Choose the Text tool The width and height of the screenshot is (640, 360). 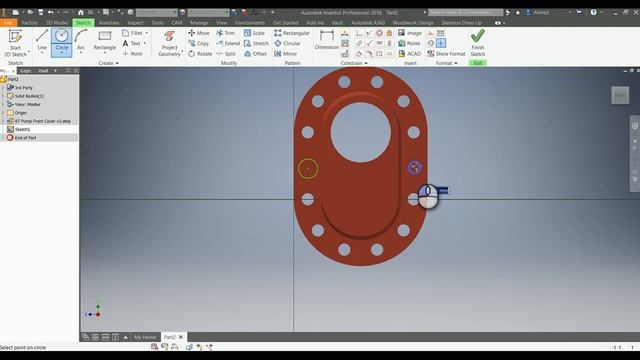(x=131, y=43)
